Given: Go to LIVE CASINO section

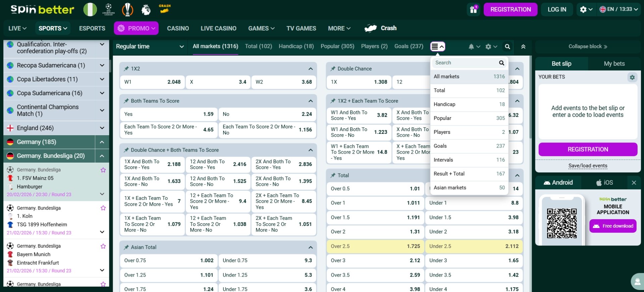Looking at the screenshot, I should (x=218, y=28).
